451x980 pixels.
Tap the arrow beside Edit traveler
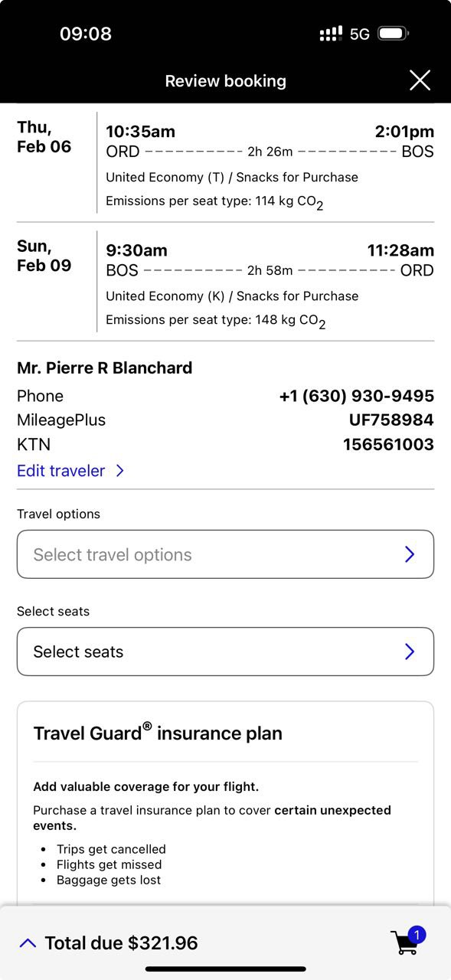click(x=119, y=471)
